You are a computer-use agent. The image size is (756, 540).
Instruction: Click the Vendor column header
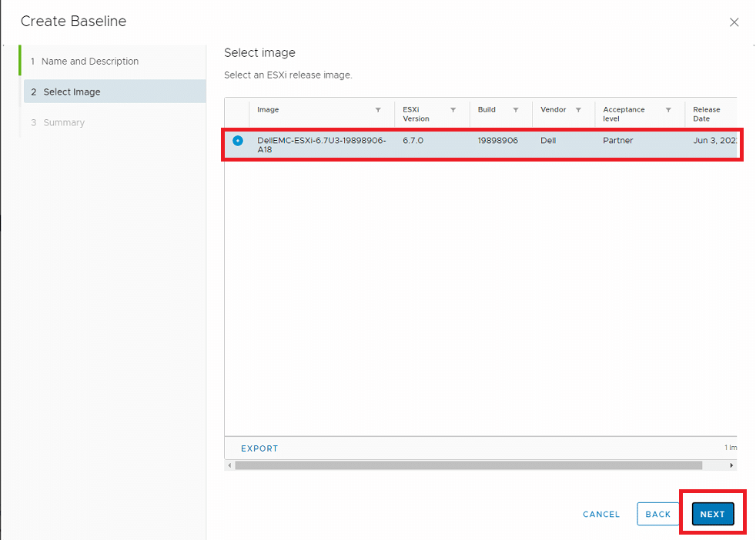[553, 110]
